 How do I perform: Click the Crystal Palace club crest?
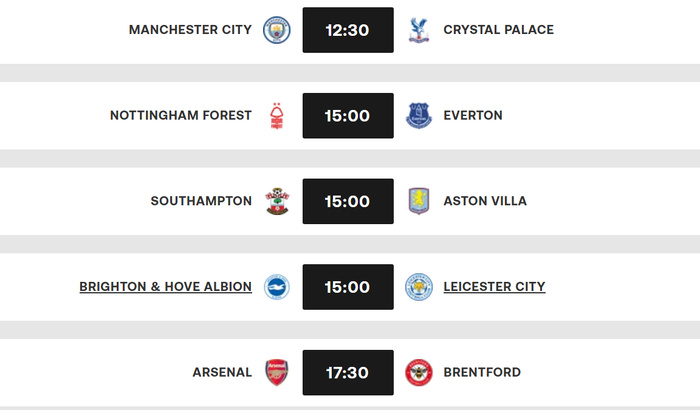coord(418,30)
